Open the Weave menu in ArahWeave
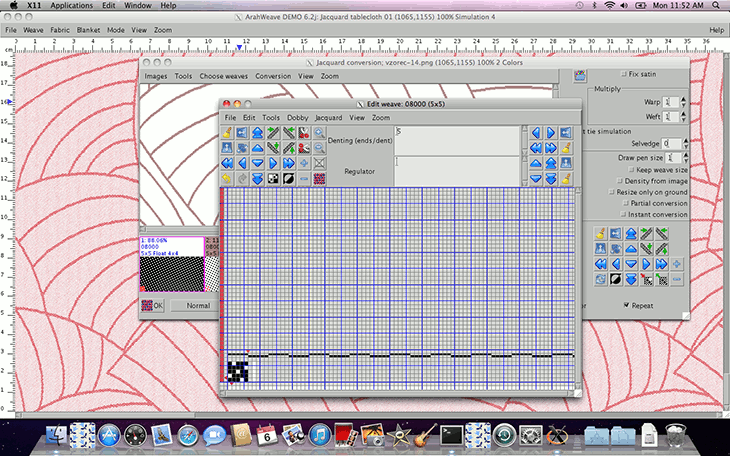 (33, 30)
